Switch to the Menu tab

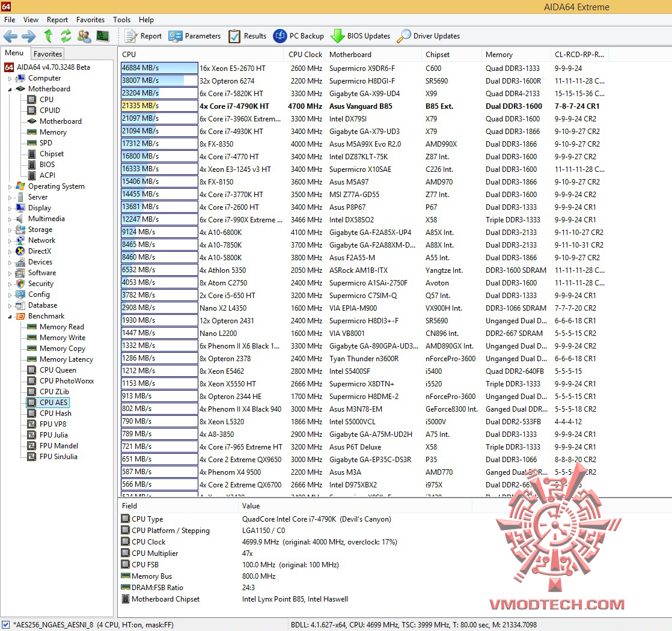click(14, 53)
